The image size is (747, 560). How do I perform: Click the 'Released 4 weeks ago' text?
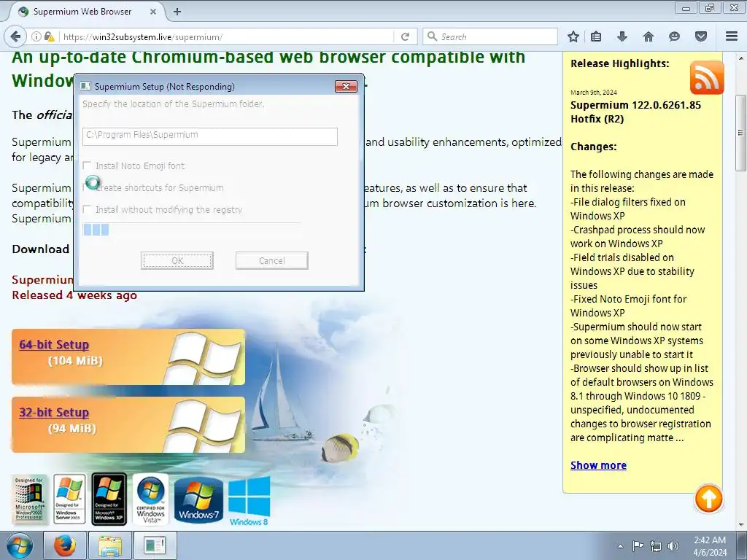(74, 295)
